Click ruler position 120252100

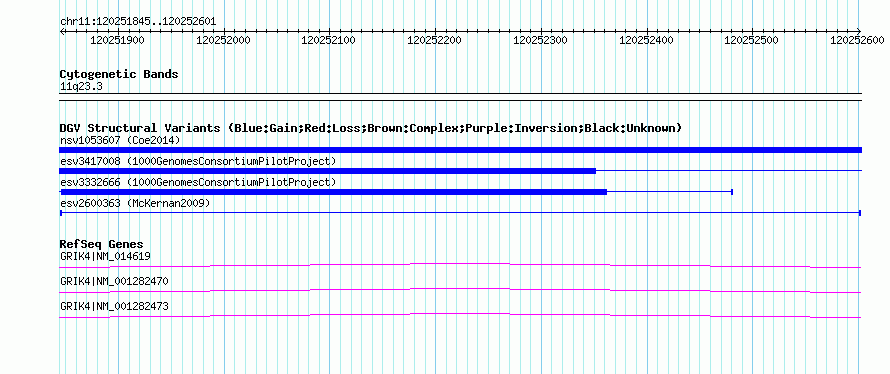pos(329,40)
